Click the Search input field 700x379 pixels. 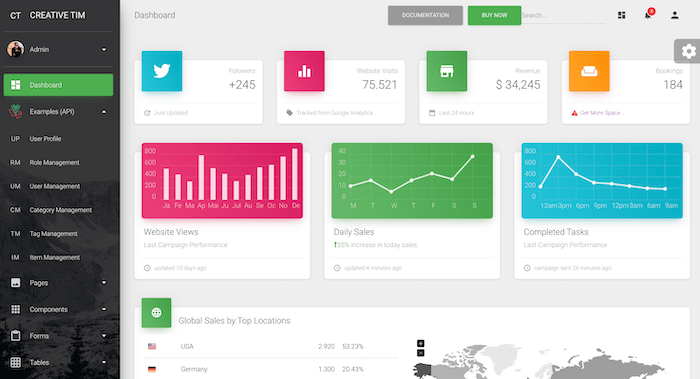[x=563, y=15]
